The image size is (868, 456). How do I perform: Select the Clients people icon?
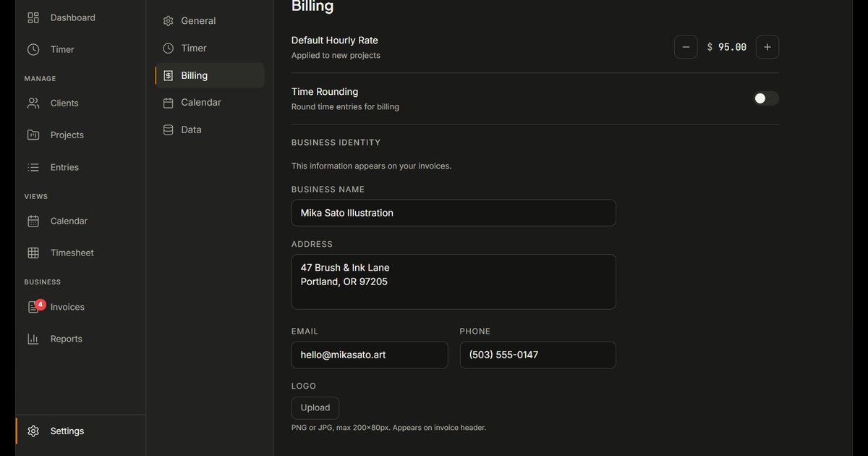33,103
